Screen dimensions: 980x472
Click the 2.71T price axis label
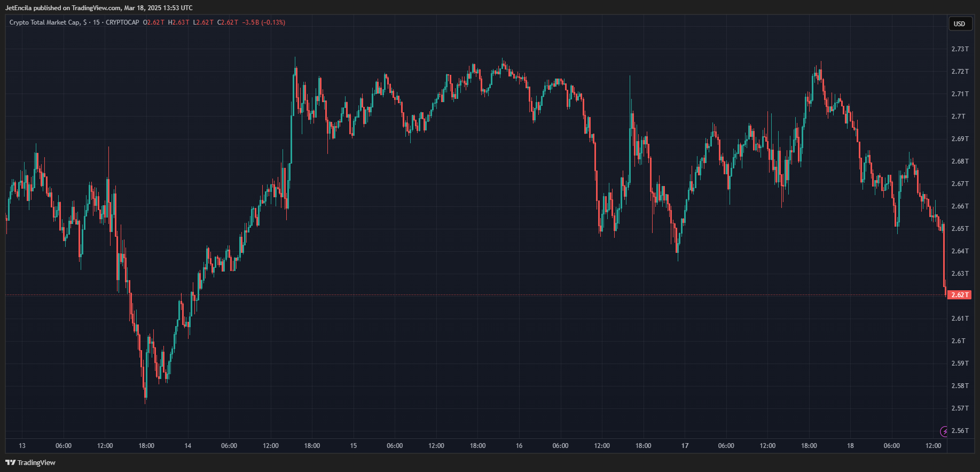[x=960, y=94]
